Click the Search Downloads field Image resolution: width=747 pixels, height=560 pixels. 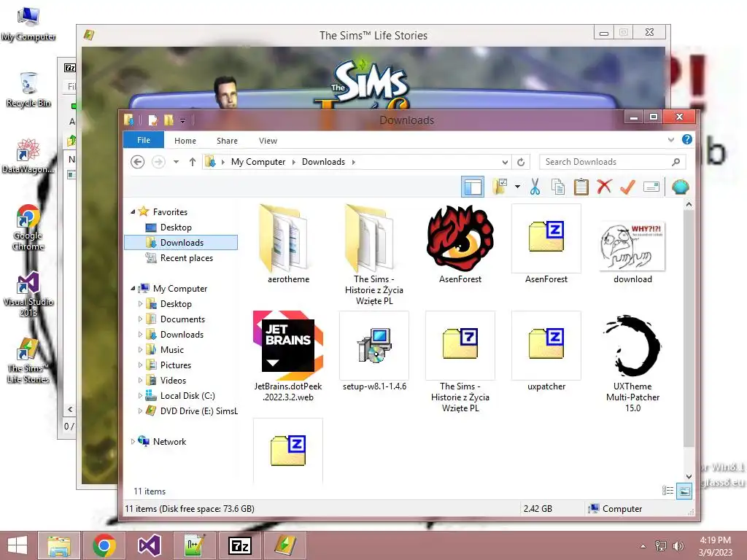point(612,162)
